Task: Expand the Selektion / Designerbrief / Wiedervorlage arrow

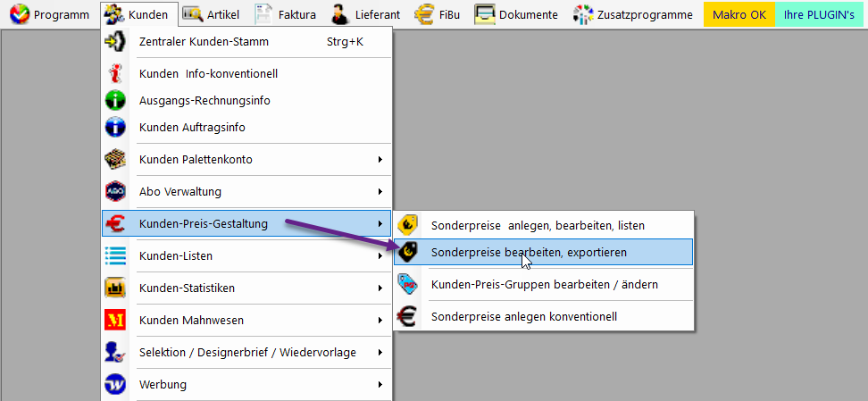Action: 380,353
